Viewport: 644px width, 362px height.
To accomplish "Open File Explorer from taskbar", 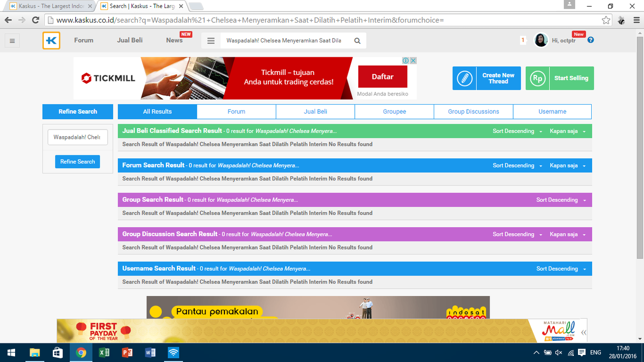I will coord(35,352).
